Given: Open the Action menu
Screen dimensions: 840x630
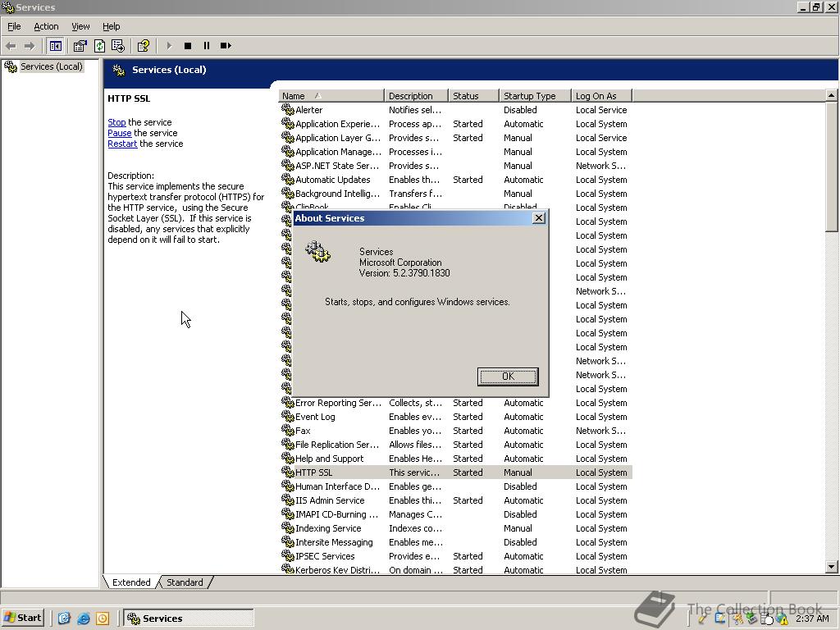Looking at the screenshot, I should coord(46,26).
